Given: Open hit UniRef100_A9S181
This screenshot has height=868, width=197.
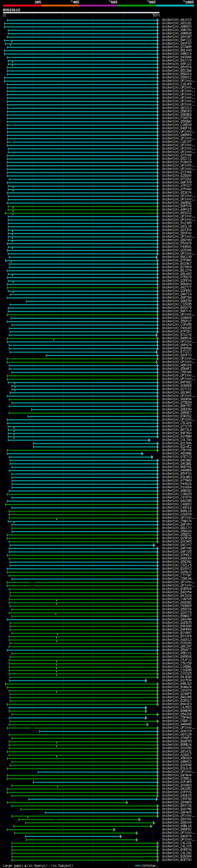Looking at the screenshot, I should (x=177, y=23).
